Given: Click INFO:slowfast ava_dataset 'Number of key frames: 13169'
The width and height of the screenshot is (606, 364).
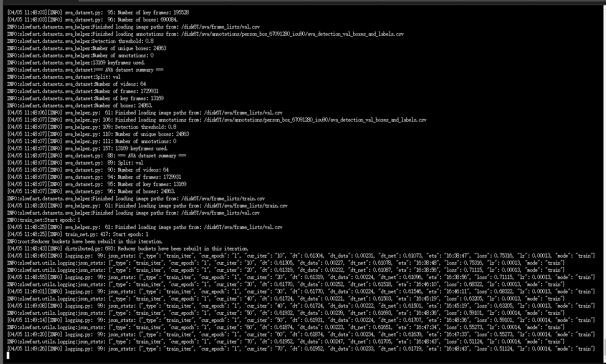Looking at the screenshot, I should coord(85,98).
